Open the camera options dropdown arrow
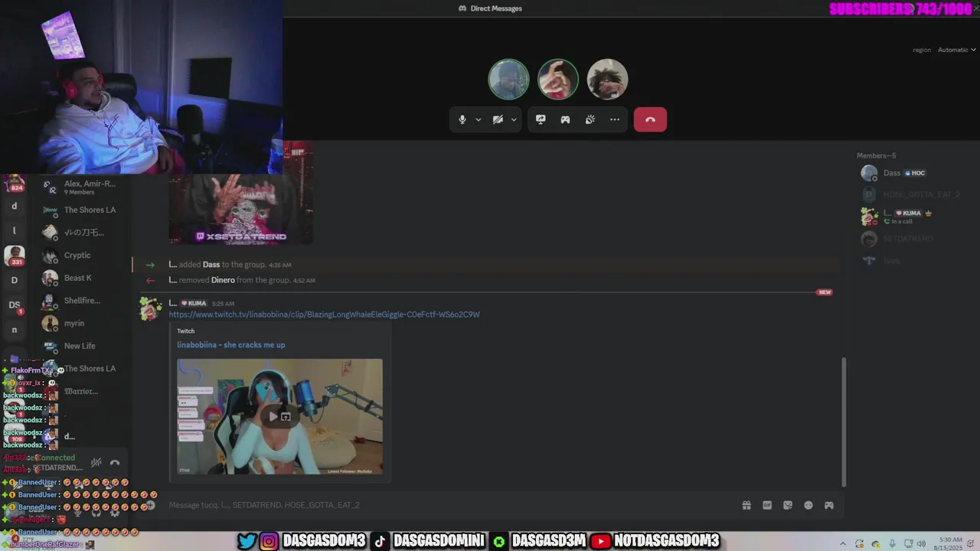The height and width of the screenshot is (551, 980). pyautogui.click(x=514, y=120)
